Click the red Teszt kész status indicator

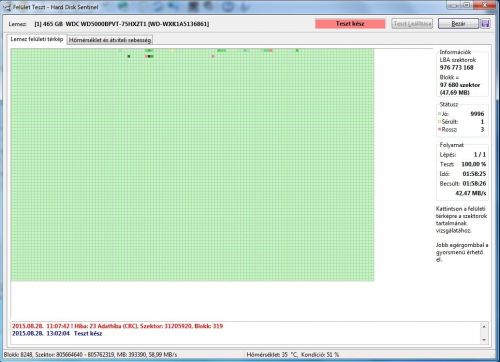click(x=350, y=24)
